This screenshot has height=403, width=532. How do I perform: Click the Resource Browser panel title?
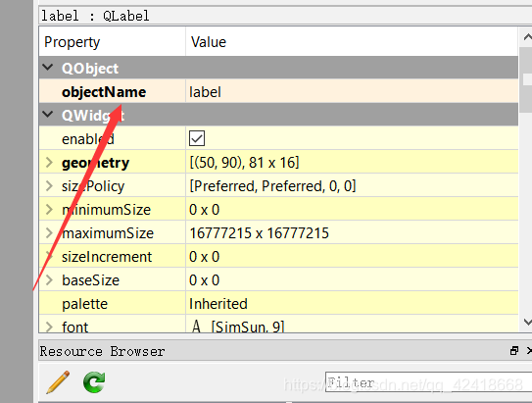[x=102, y=351]
